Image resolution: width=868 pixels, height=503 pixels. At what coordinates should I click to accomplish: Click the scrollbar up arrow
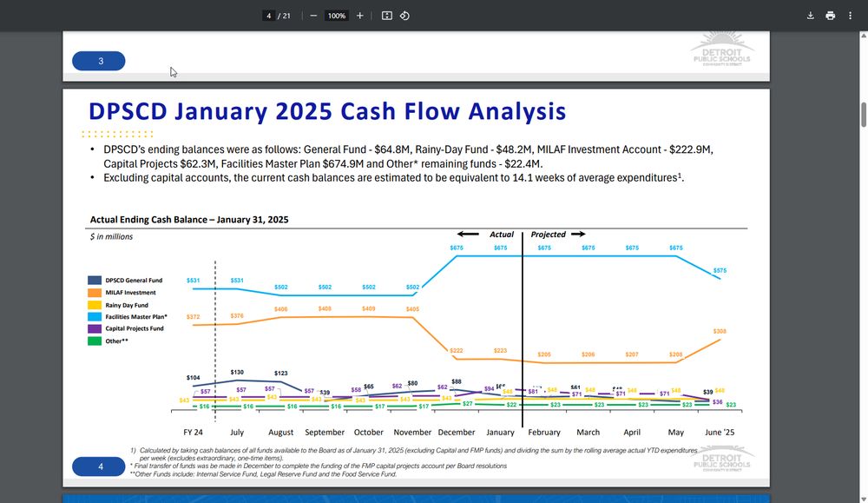(863, 36)
